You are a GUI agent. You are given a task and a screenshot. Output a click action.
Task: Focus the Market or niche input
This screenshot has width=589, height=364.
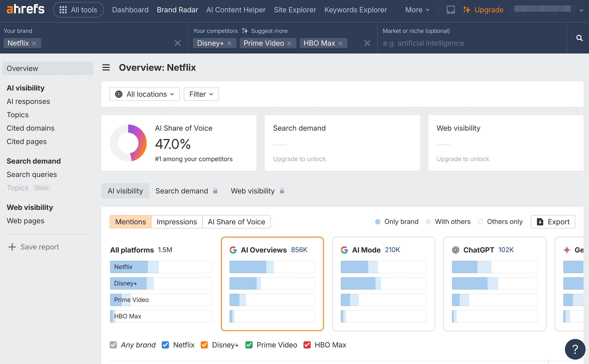[x=472, y=43]
